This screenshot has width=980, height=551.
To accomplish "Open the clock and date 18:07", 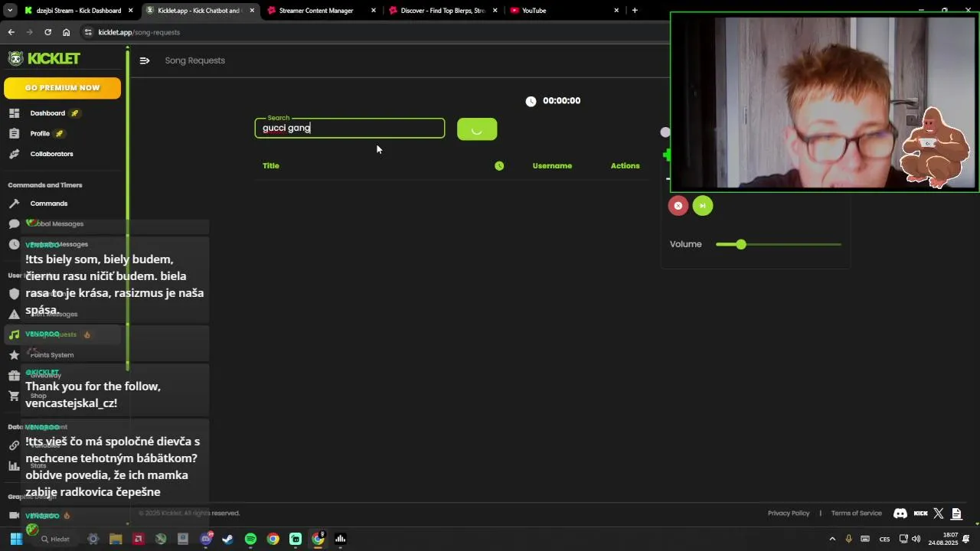I will tap(942, 539).
